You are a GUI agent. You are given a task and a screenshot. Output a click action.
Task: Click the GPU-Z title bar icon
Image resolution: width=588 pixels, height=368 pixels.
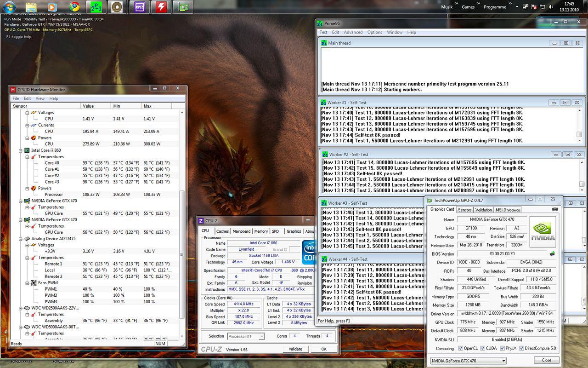(430, 200)
